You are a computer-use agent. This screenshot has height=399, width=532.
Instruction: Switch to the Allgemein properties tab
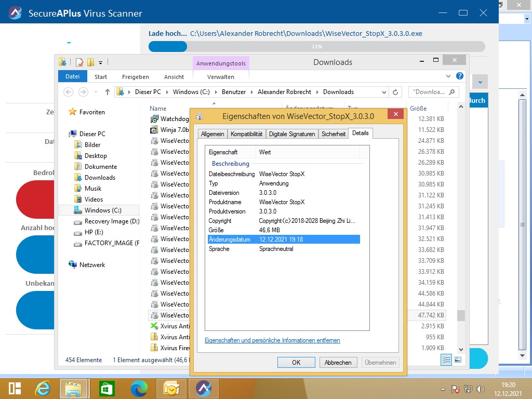(x=212, y=134)
